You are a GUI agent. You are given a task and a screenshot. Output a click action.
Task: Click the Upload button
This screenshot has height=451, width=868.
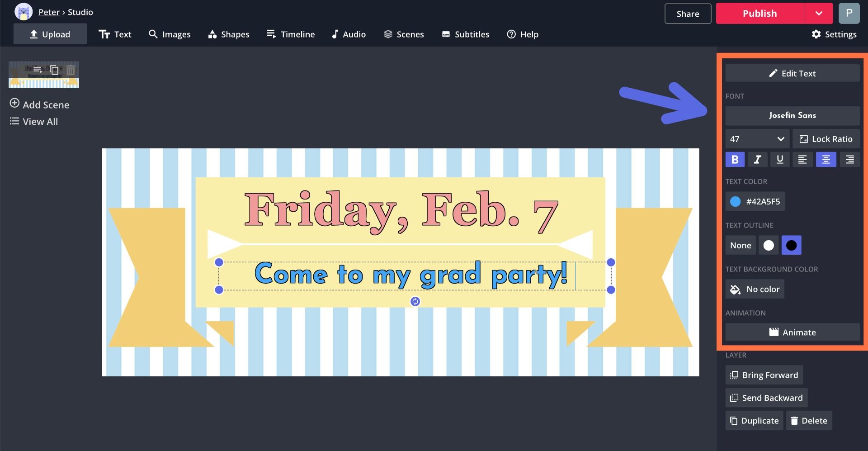point(50,34)
